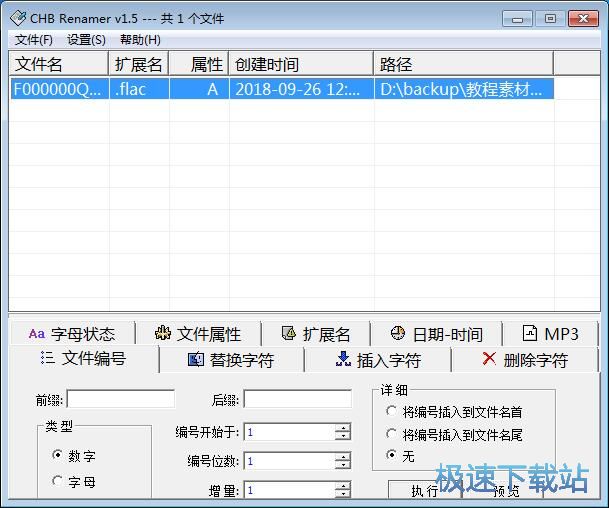Click the 后缀 input field

point(298,399)
